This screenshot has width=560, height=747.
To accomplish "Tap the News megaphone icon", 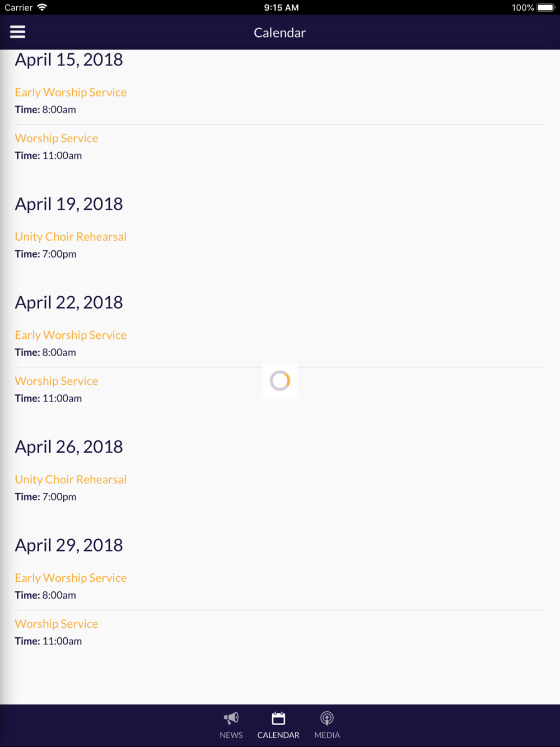I will click(x=231, y=718).
